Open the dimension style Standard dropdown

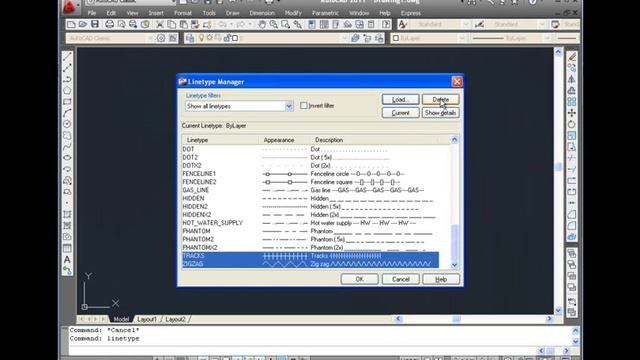click(516, 24)
